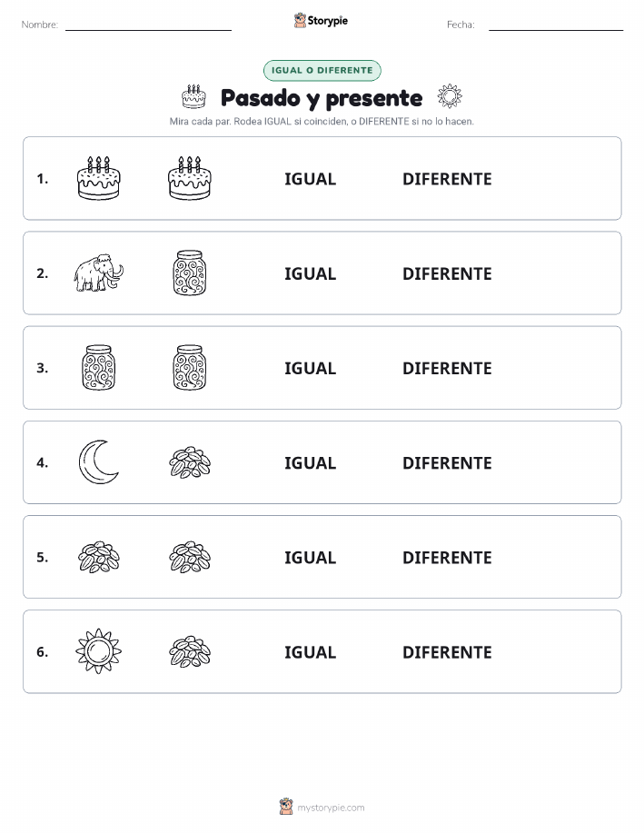
Task: Click the right jar in row 3
Action: [x=190, y=368]
